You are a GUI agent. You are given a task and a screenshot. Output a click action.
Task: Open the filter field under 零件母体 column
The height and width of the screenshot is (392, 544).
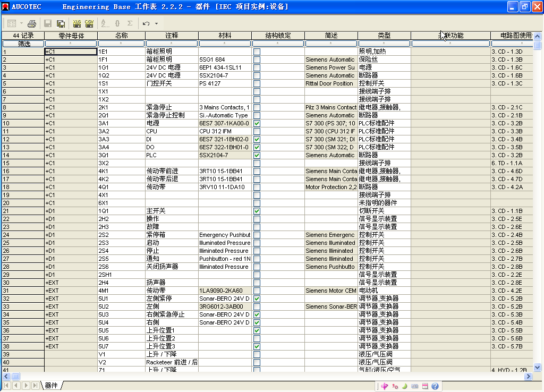tap(71, 44)
